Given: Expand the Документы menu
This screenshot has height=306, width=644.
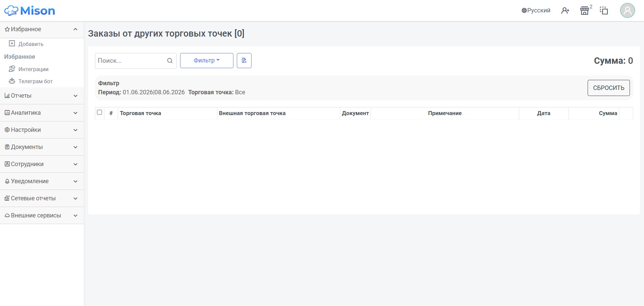Looking at the screenshot, I should click(x=42, y=147).
